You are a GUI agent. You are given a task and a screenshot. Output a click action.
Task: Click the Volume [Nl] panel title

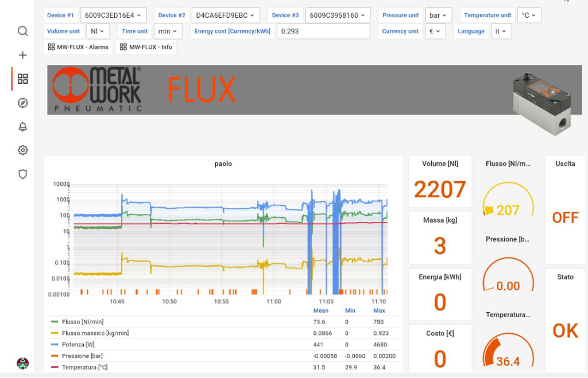440,163
